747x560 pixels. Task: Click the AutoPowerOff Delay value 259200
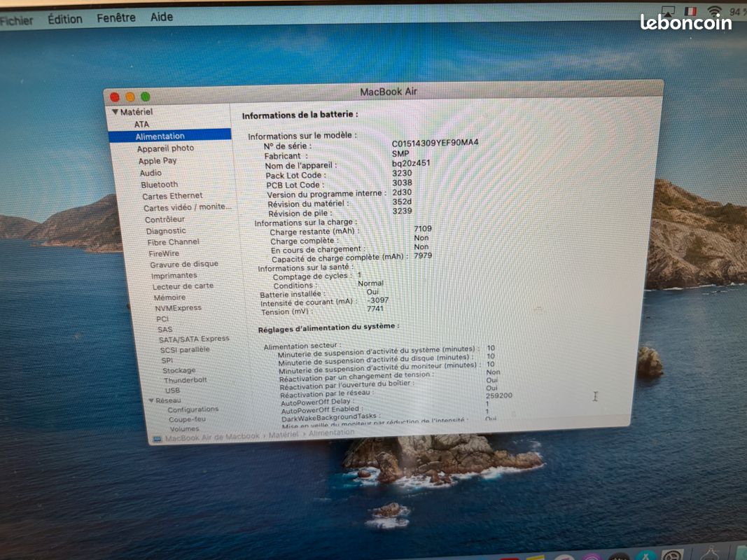(499, 395)
